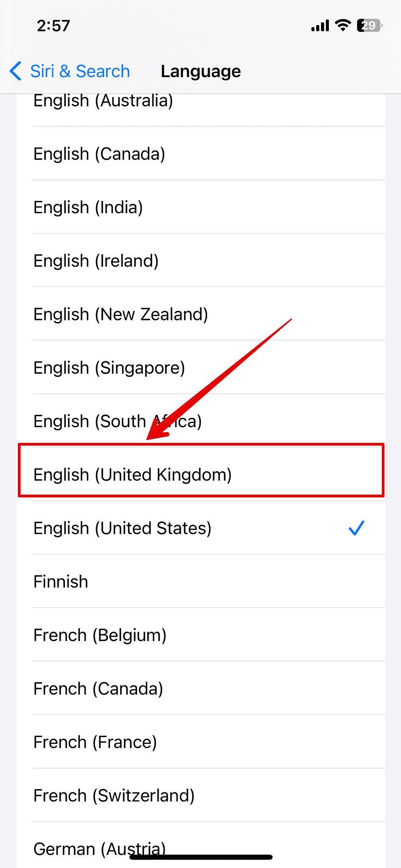Tap the back chevron arrow icon
The image size is (401, 868).
click(x=16, y=71)
